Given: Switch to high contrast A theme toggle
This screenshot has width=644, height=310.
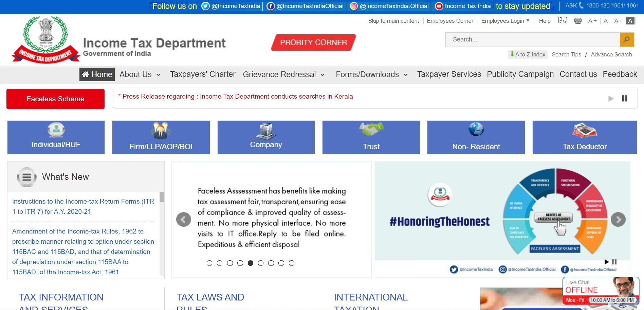Looking at the screenshot, I should coord(630,21).
